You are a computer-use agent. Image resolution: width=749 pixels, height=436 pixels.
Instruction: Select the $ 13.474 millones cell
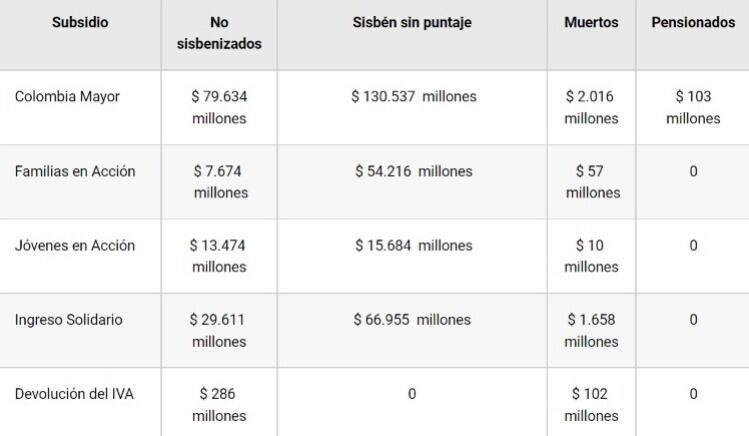tap(219, 256)
